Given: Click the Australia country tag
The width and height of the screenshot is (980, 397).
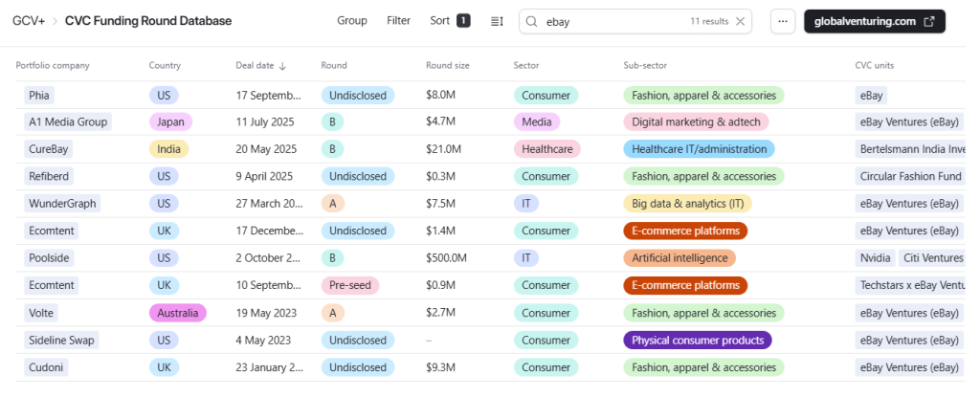Looking at the screenshot, I should (177, 313).
